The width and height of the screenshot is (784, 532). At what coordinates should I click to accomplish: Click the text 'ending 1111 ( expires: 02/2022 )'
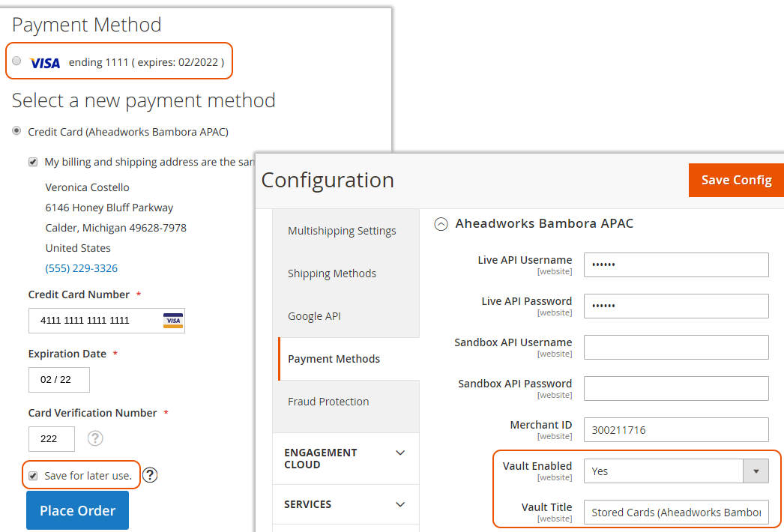click(x=146, y=62)
